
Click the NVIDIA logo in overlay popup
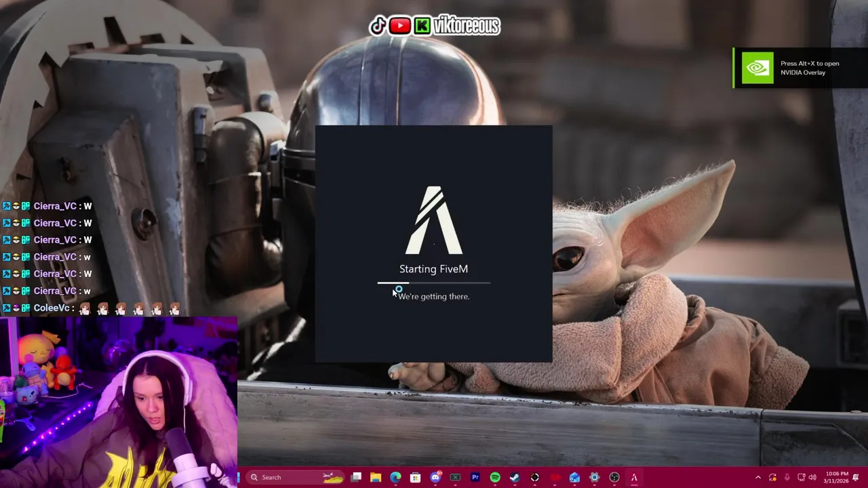coord(757,68)
